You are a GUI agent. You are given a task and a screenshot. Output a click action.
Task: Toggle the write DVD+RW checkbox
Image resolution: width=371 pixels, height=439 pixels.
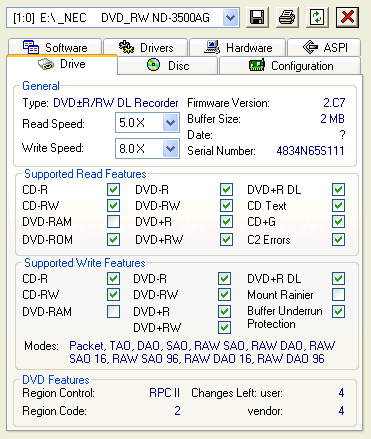coord(224,327)
